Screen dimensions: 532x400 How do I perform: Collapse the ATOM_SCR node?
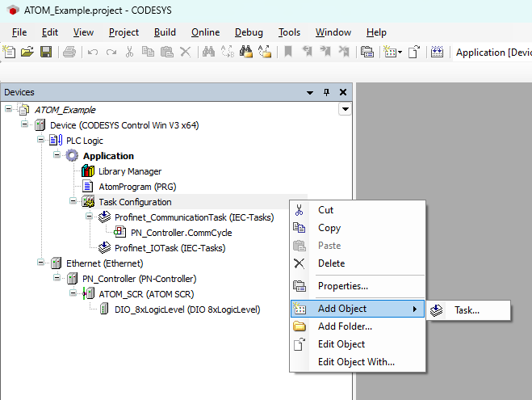pos(73,293)
